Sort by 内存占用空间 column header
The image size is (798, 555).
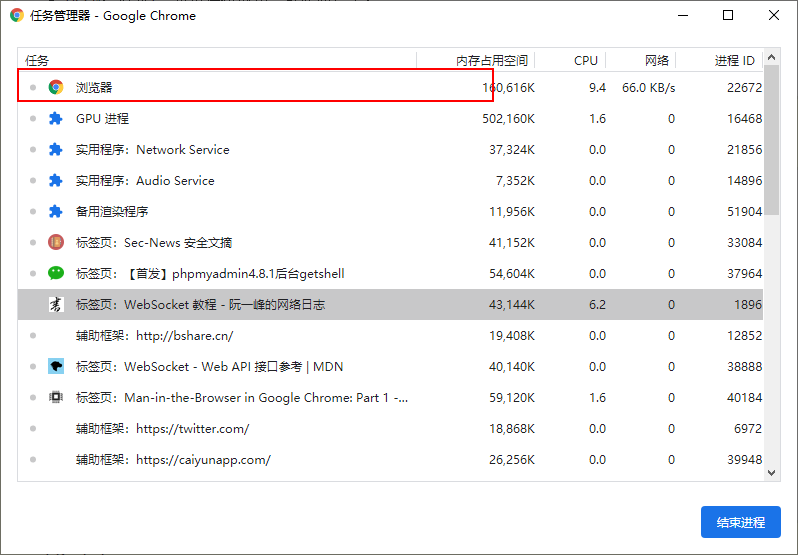click(475, 61)
